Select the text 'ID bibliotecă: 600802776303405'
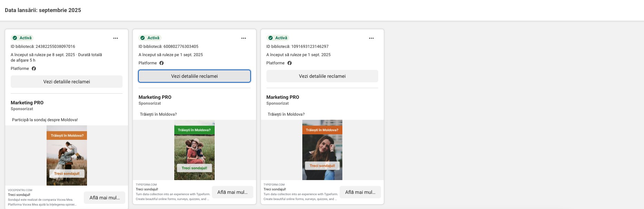This screenshot has height=209, width=644. coord(168,46)
